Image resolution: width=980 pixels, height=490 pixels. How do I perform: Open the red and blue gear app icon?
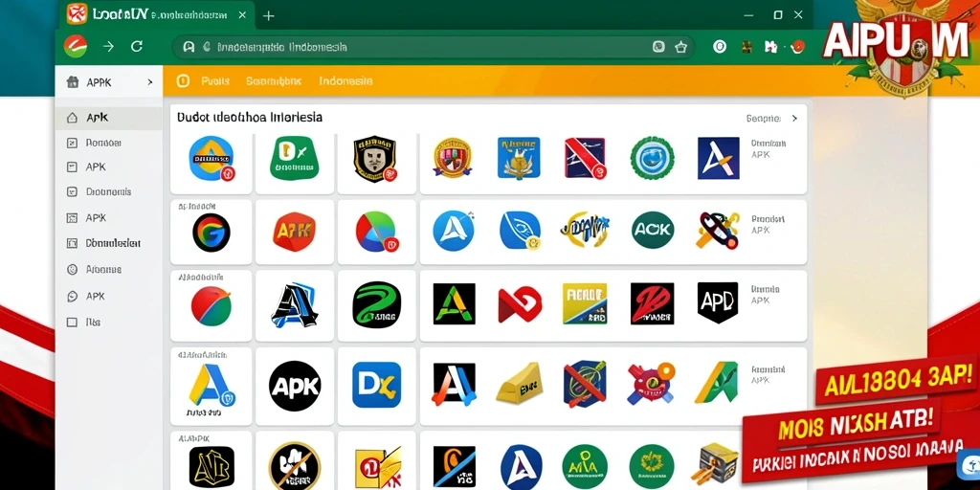(x=651, y=383)
